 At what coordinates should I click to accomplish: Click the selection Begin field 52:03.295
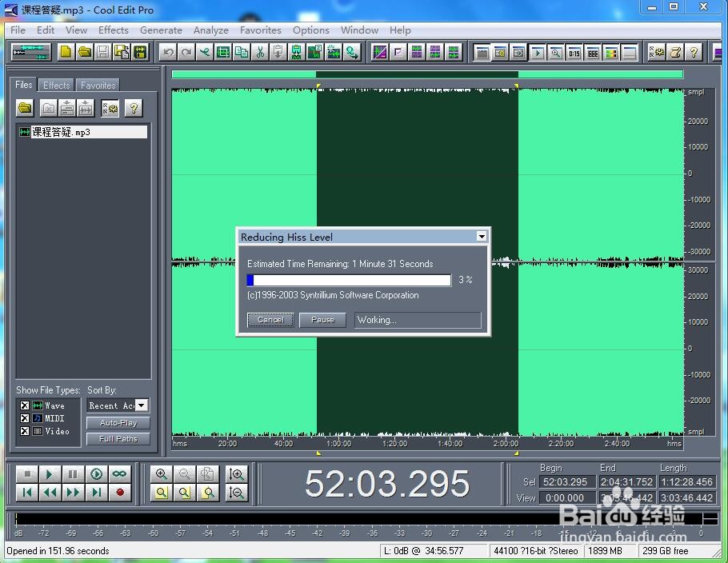coord(567,481)
